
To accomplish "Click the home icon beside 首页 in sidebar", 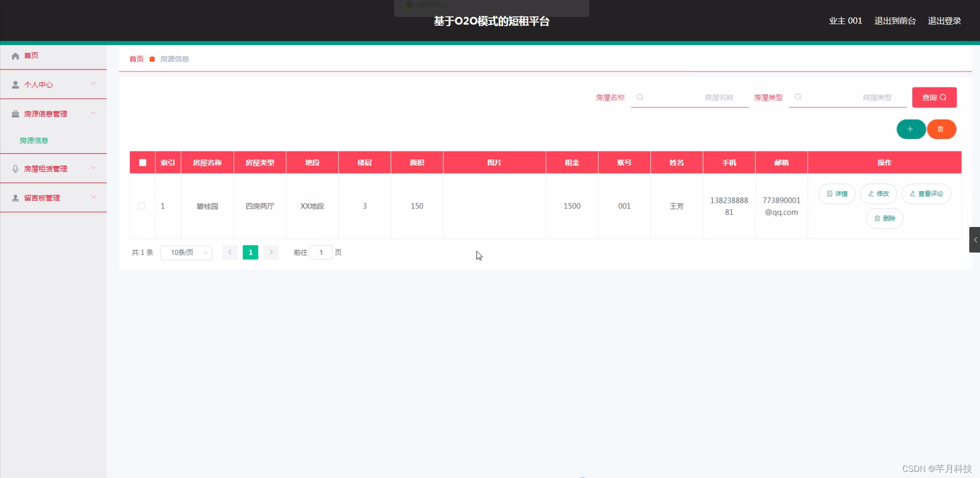I will click(x=15, y=55).
